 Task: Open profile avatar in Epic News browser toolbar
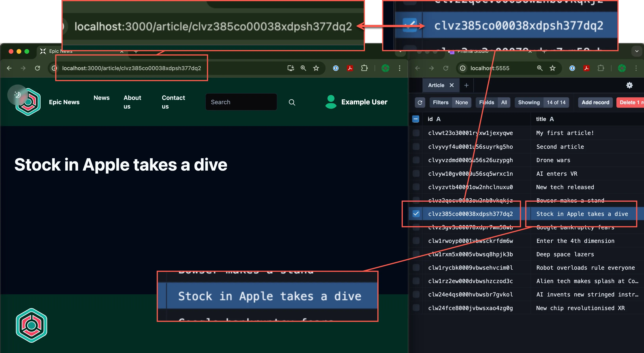click(x=385, y=68)
